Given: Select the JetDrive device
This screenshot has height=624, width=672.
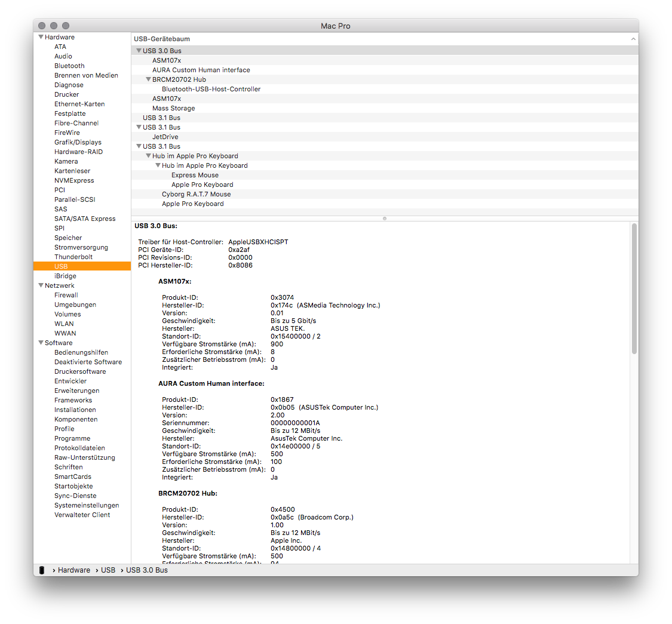Looking at the screenshot, I should [x=165, y=137].
